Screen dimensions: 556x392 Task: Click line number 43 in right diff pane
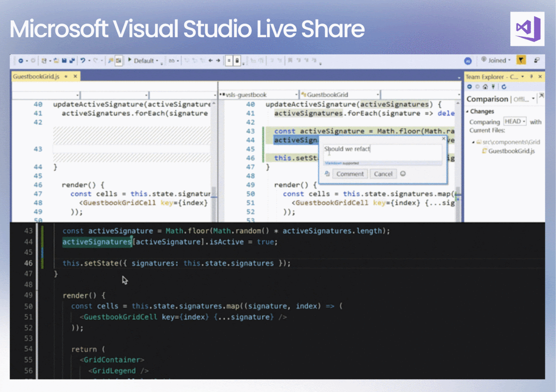250,131
